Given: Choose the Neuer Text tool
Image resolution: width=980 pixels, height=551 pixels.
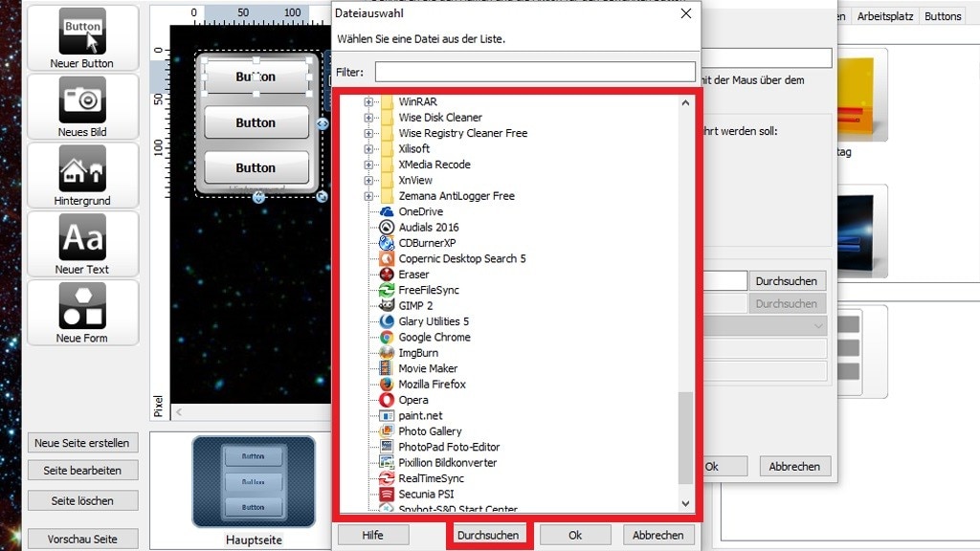Looking at the screenshot, I should tap(82, 237).
